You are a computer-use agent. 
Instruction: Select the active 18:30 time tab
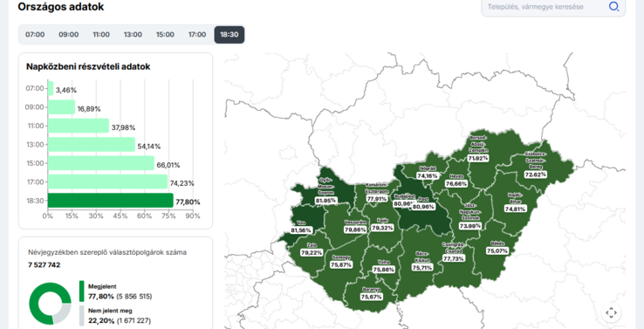click(x=230, y=35)
